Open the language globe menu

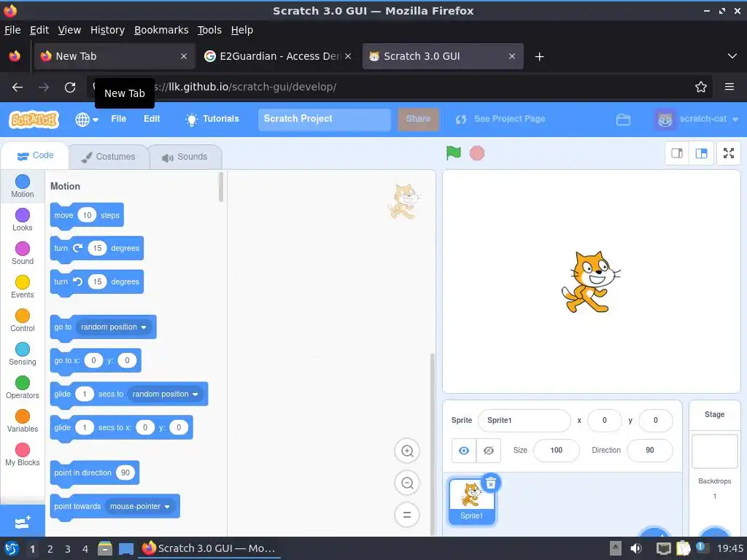87,119
